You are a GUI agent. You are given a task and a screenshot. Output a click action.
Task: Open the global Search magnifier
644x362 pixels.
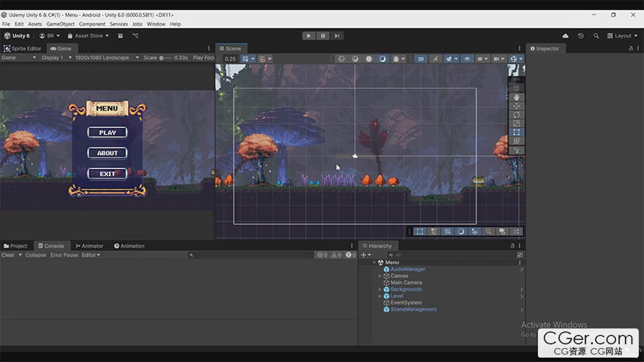[x=596, y=36]
